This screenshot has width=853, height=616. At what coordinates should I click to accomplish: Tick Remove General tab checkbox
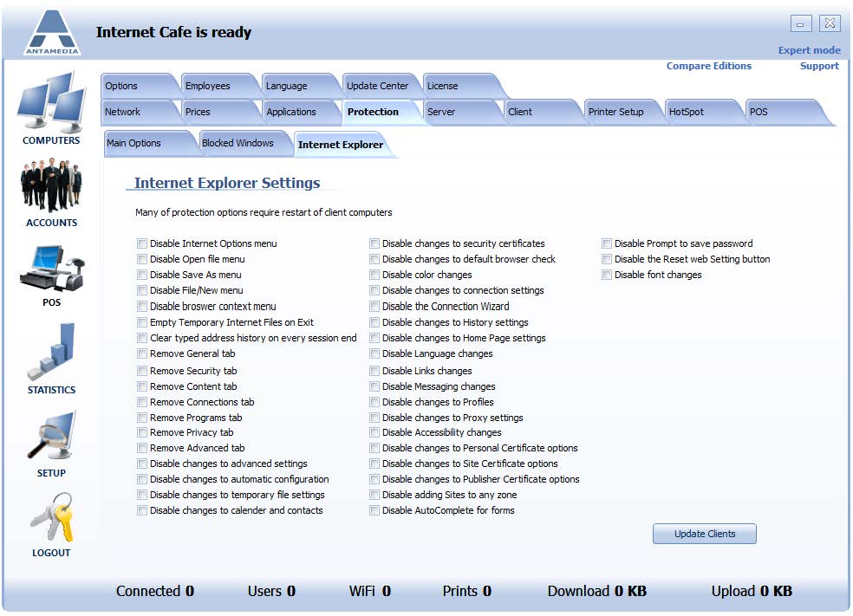(x=142, y=354)
